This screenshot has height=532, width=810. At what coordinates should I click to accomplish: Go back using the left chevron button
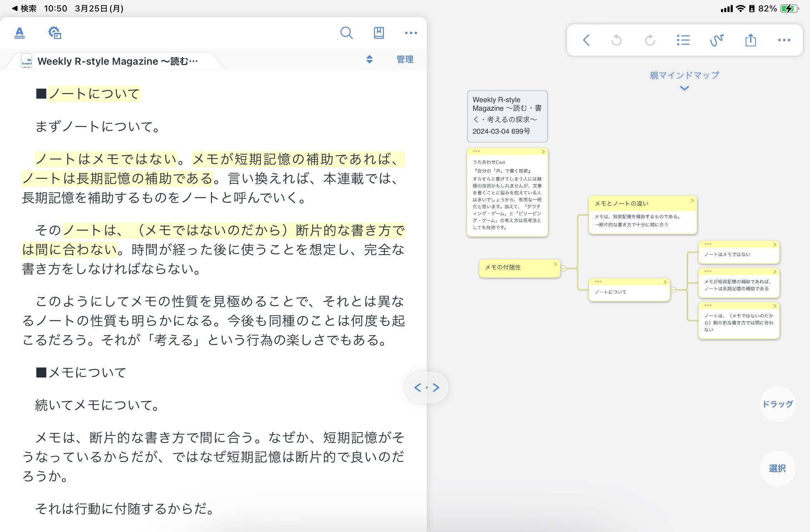click(586, 40)
